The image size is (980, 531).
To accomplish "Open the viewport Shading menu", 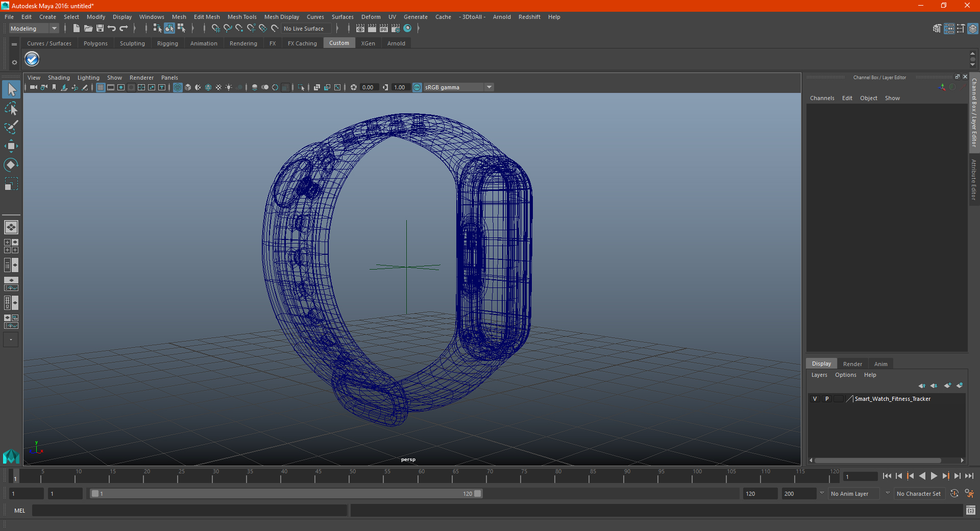I will pyautogui.click(x=59, y=78).
